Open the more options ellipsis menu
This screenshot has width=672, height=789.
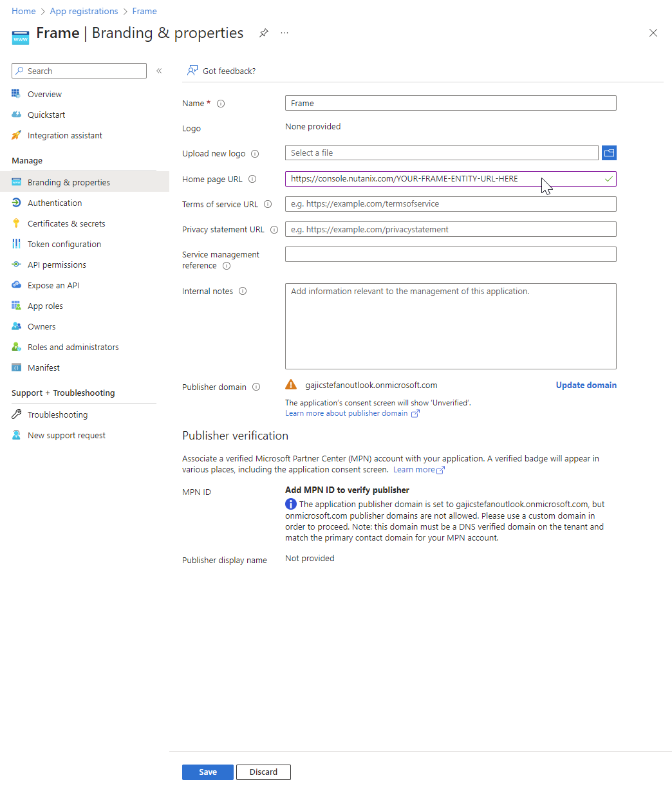(x=285, y=33)
